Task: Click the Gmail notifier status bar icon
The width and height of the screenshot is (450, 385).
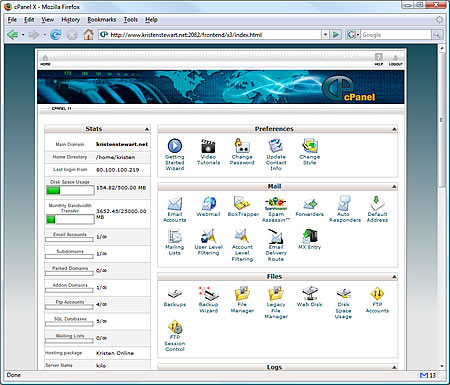Action: [x=424, y=375]
